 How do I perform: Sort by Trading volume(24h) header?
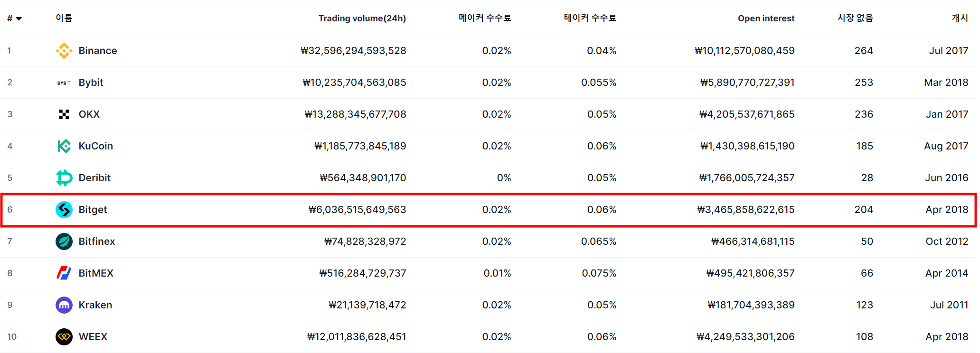362,19
